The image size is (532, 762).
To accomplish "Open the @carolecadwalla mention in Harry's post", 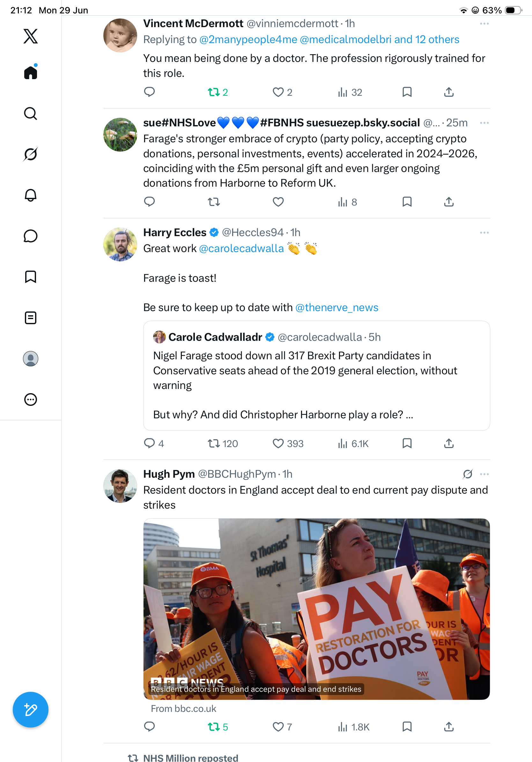I will click(241, 249).
